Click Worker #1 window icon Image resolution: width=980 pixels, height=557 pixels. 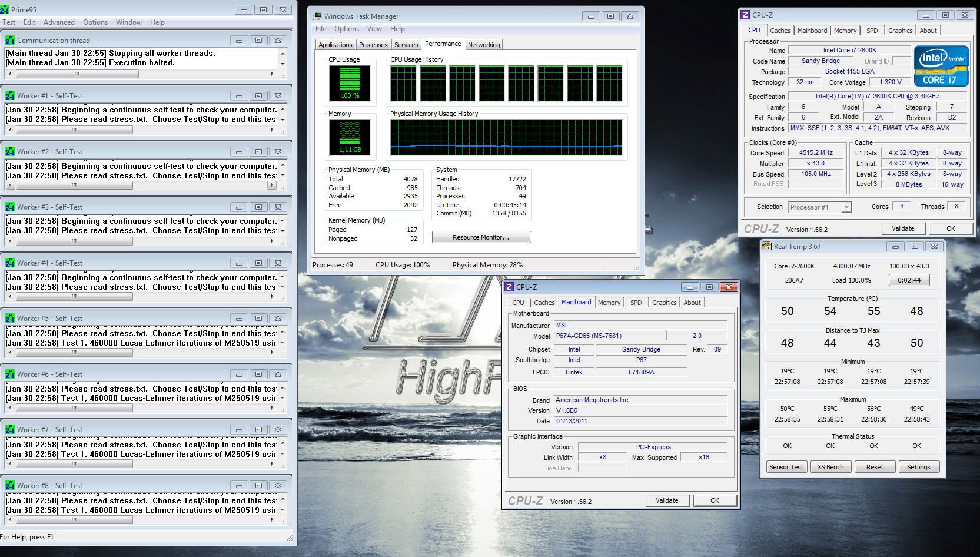[10, 95]
